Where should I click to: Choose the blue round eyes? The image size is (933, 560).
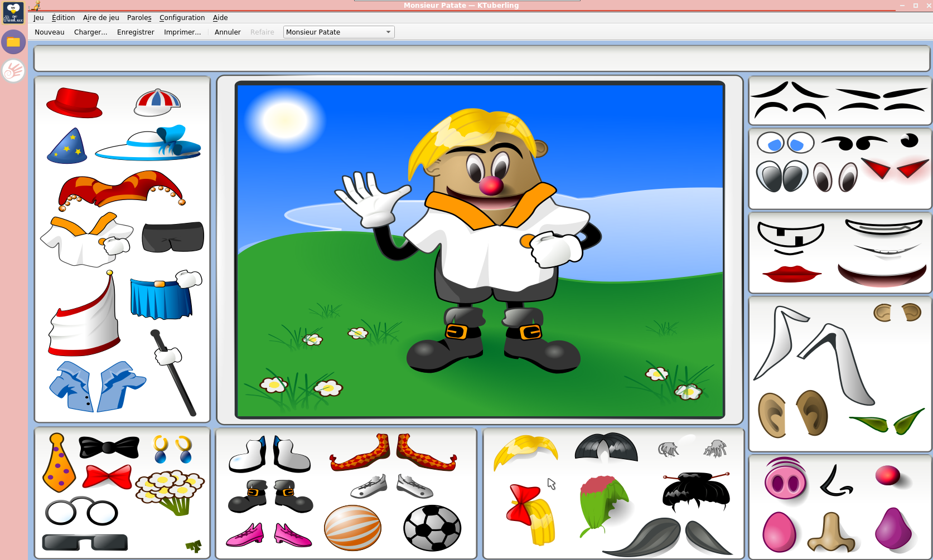point(785,143)
